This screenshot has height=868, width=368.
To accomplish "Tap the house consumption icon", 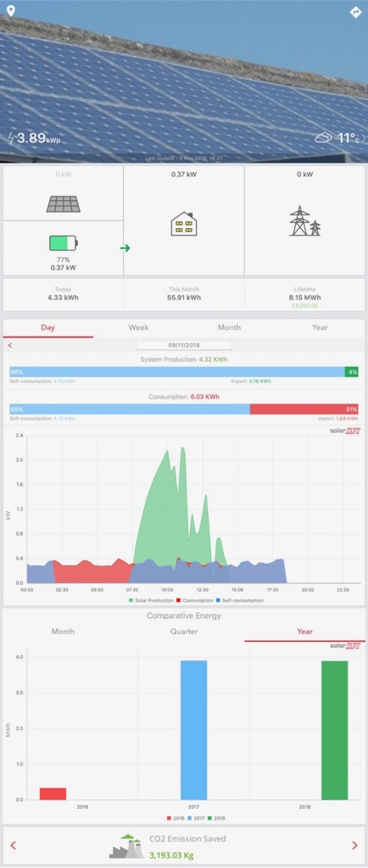I will click(x=184, y=225).
